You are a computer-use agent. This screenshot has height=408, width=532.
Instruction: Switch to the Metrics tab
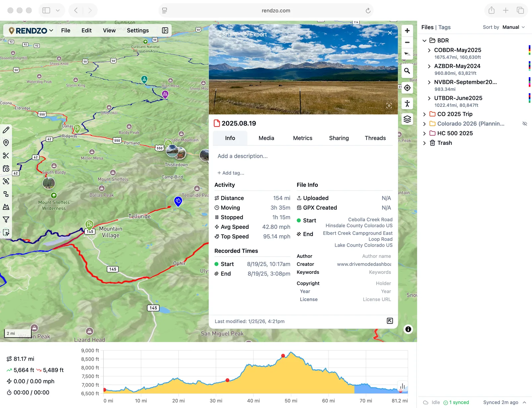pos(303,138)
